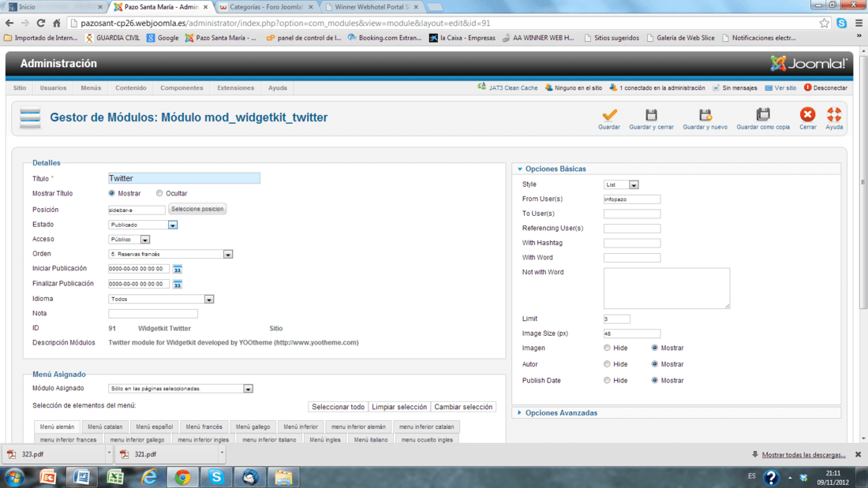Open Usuarios menu
The width and height of the screenshot is (868, 488).
53,88
